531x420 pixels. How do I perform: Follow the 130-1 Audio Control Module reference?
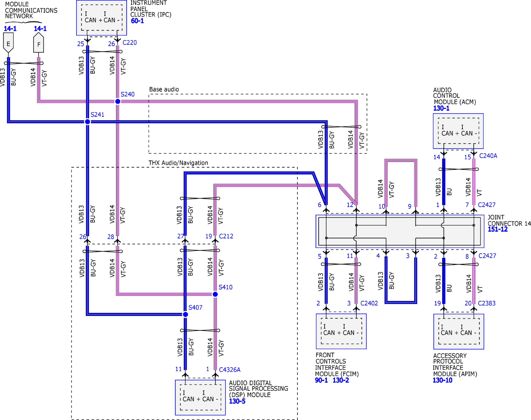coord(441,108)
